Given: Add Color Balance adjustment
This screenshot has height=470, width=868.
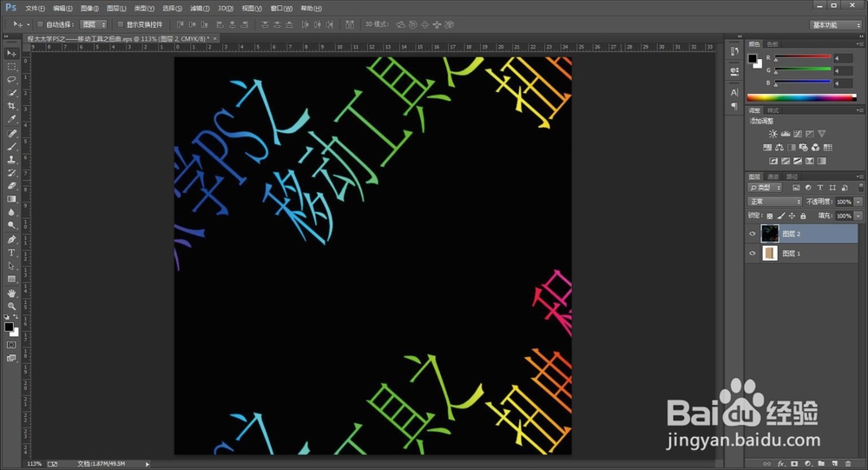Looking at the screenshot, I should [x=779, y=148].
